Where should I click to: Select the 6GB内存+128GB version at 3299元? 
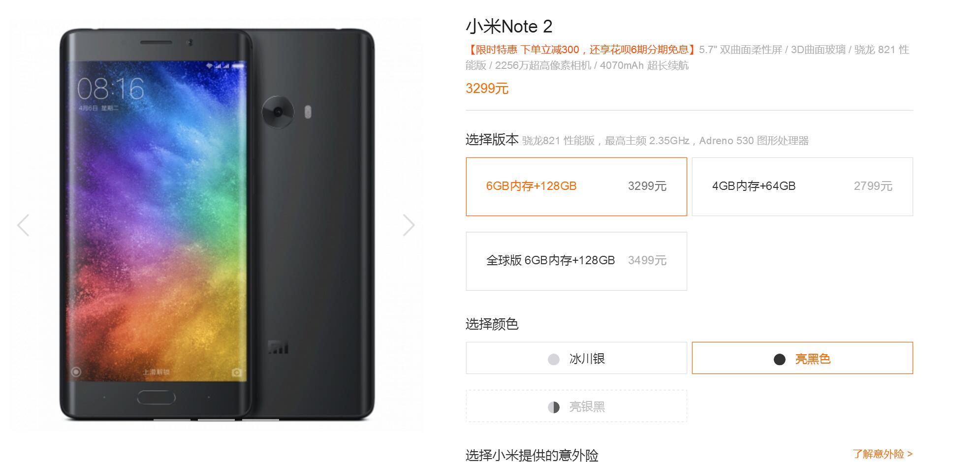576,186
